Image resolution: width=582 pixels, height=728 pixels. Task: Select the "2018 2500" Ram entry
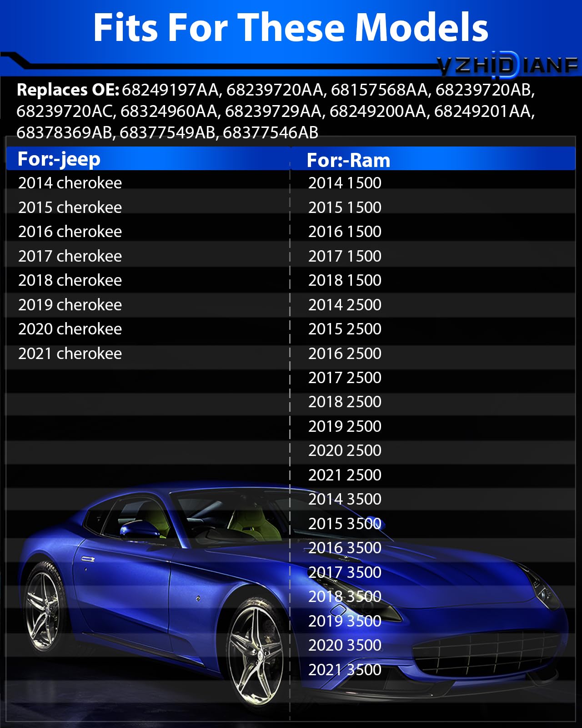(345, 402)
